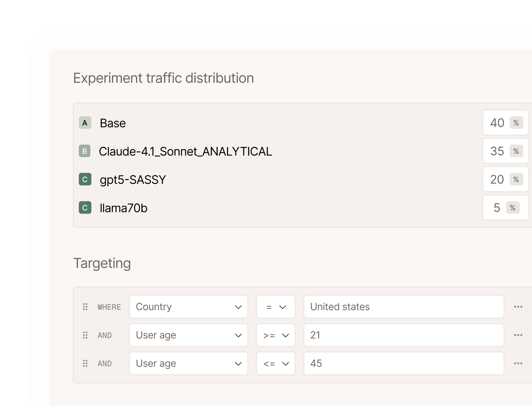Click the minimum age value field 21
532x406 pixels.
pyautogui.click(x=404, y=335)
